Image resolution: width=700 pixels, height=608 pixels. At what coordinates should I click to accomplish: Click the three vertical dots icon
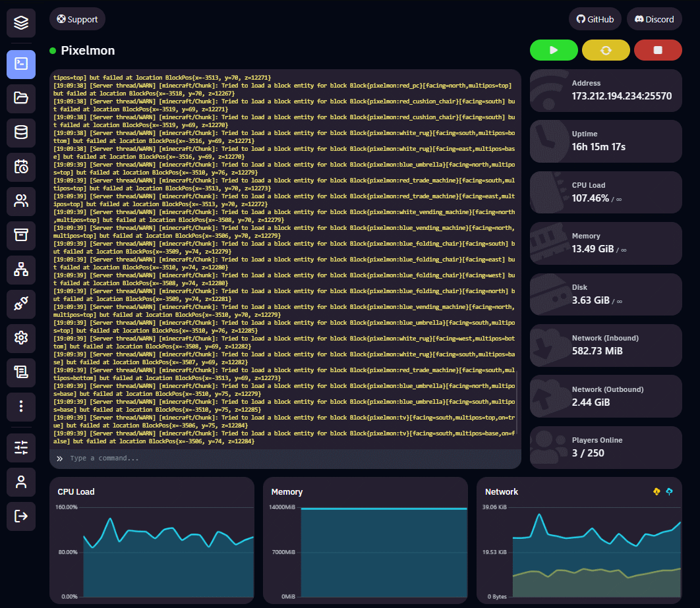click(x=21, y=406)
